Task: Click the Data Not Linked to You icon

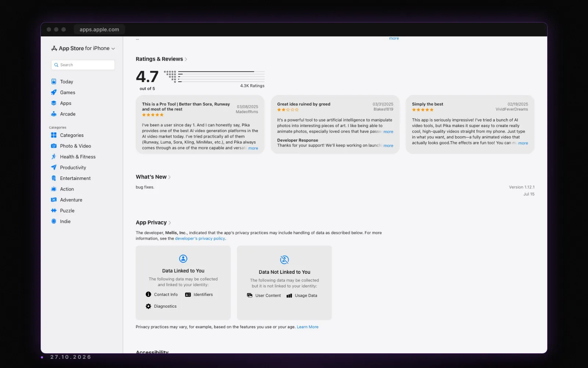Action: [x=284, y=260]
